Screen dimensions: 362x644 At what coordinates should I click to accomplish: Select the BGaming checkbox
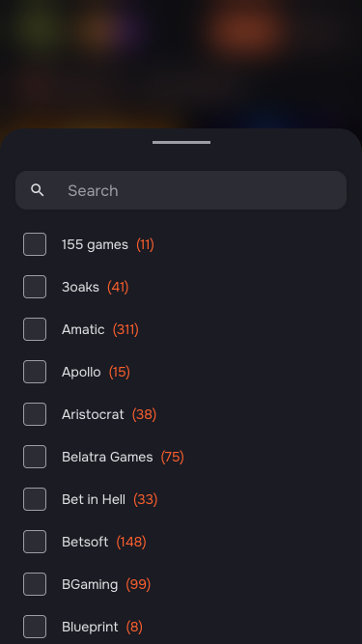(35, 584)
